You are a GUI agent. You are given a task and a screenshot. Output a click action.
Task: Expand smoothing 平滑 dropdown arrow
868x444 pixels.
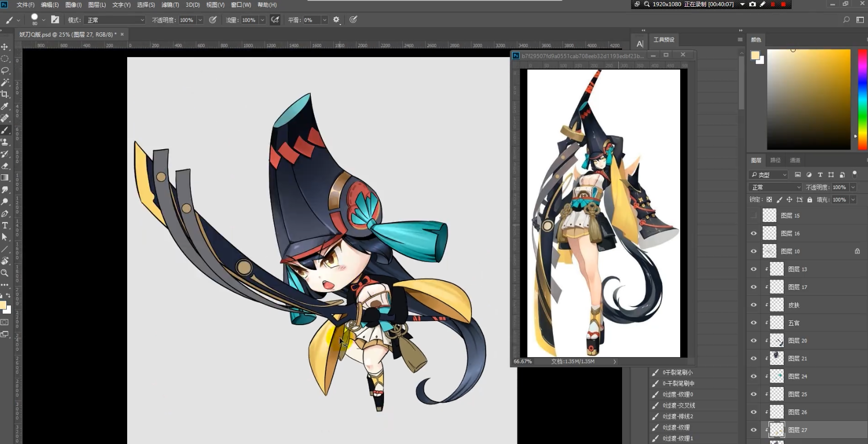(324, 20)
